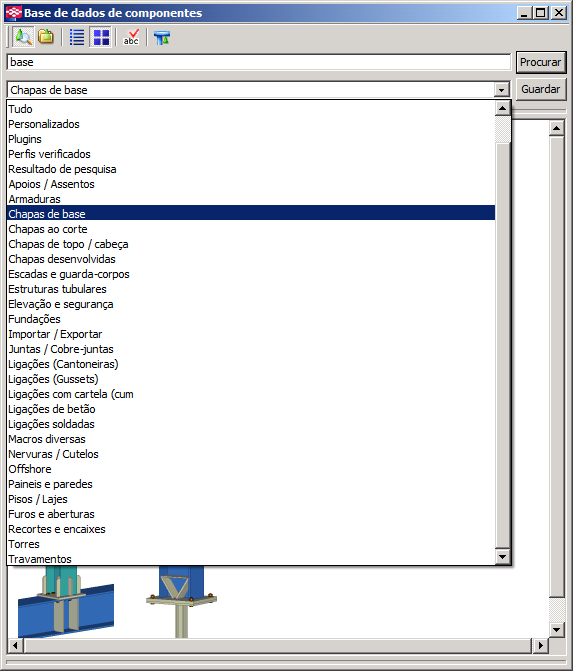Maximize the Base de dados window
This screenshot has height=671, width=573.
[x=541, y=12]
